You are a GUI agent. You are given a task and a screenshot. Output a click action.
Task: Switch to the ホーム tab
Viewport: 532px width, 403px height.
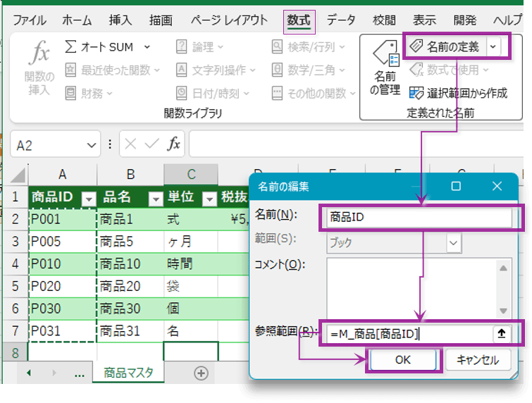click(77, 20)
